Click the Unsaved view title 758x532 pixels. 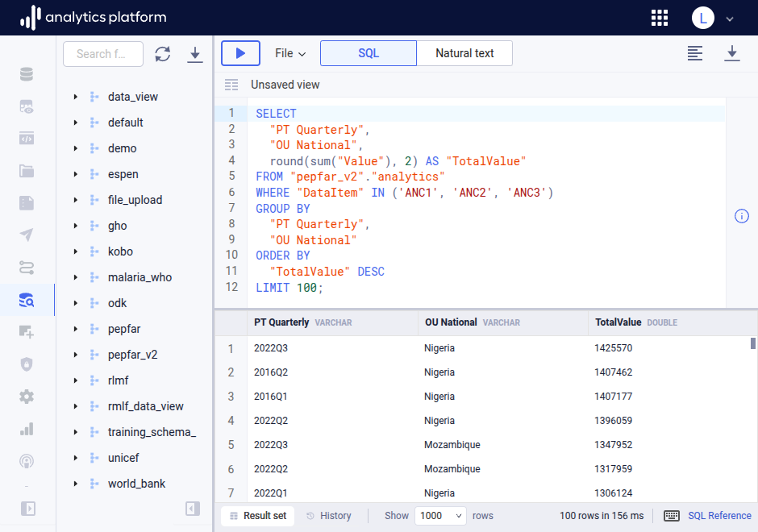coord(285,85)
